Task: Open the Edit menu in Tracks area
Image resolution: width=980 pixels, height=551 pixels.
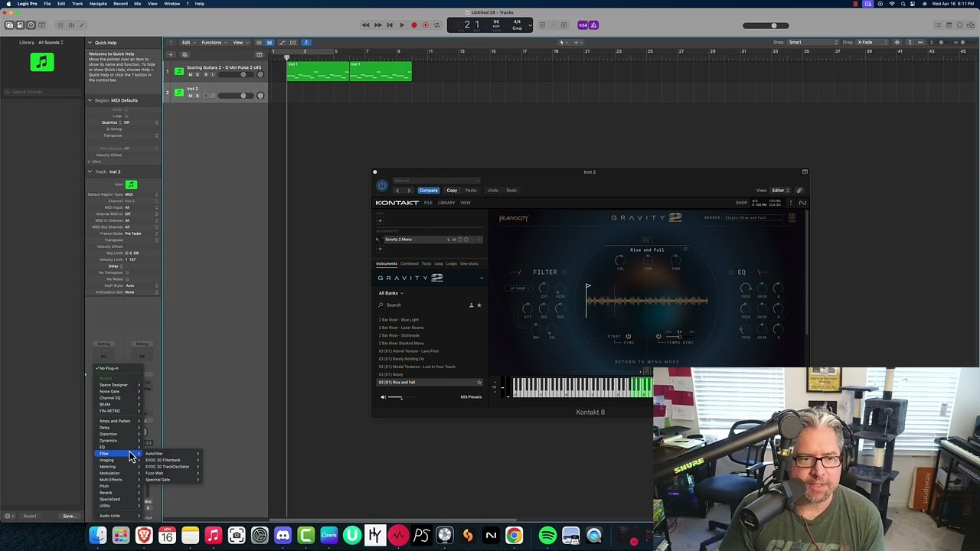Action: [x=188, y=42]
